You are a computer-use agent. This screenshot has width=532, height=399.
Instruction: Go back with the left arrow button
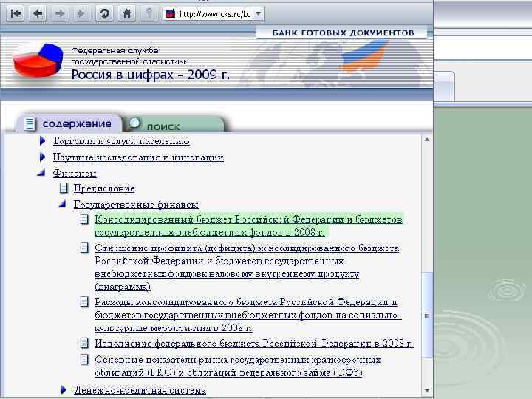[38, 13]
